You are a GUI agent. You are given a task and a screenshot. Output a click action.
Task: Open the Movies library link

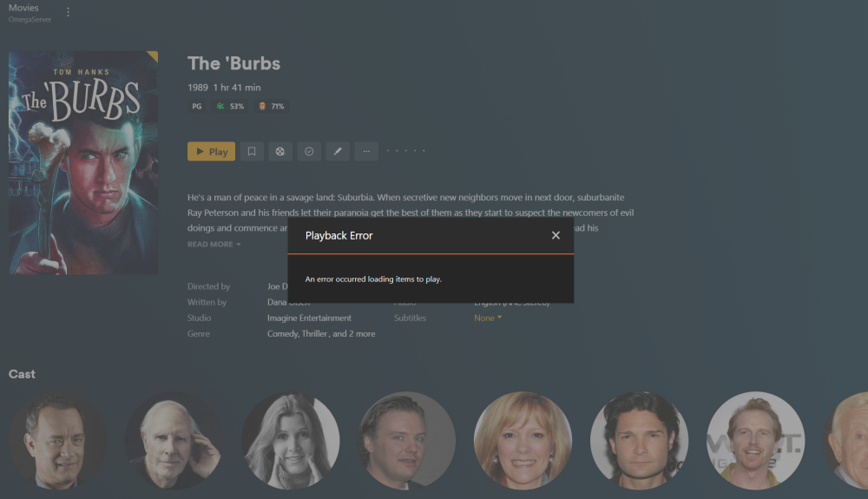pyautogui.click(x=23, y=8)
